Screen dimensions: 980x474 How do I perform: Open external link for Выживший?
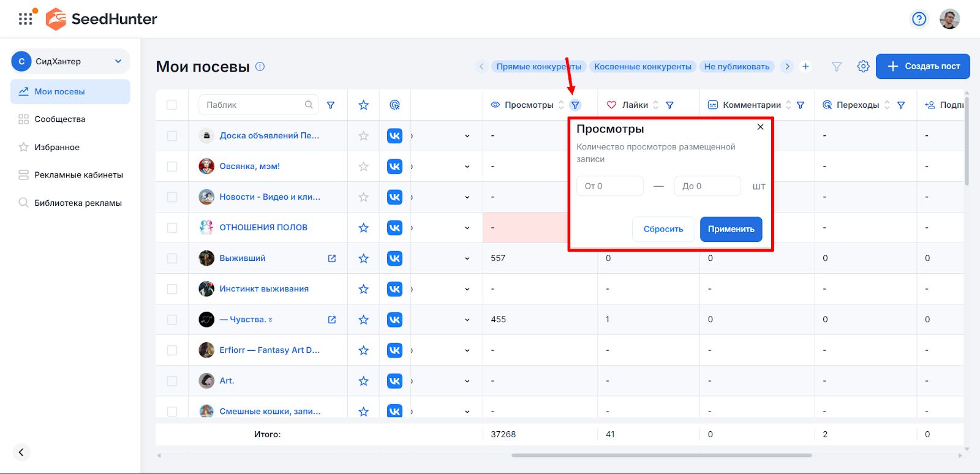point(332,258)
